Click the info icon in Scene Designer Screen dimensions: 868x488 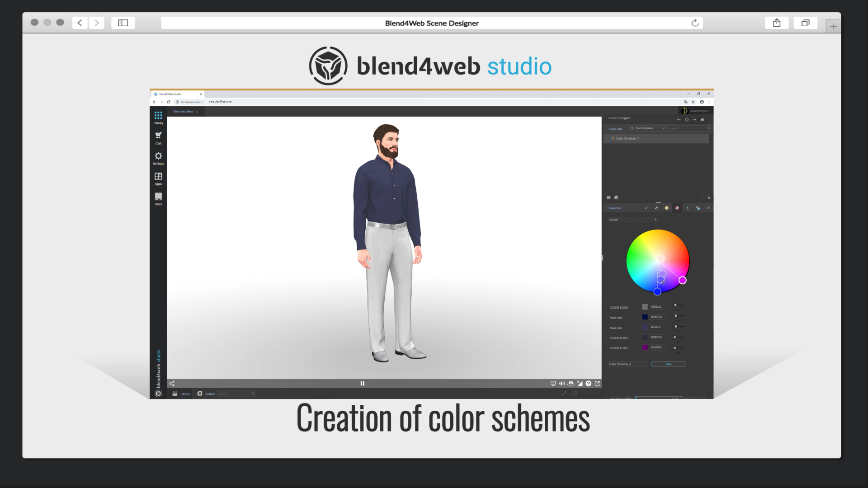pyautogui.click(x=687, y=120)
